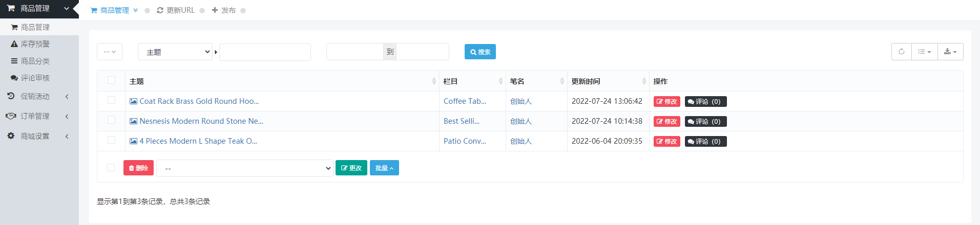Open the Best Selli... category link

[462, 121]
